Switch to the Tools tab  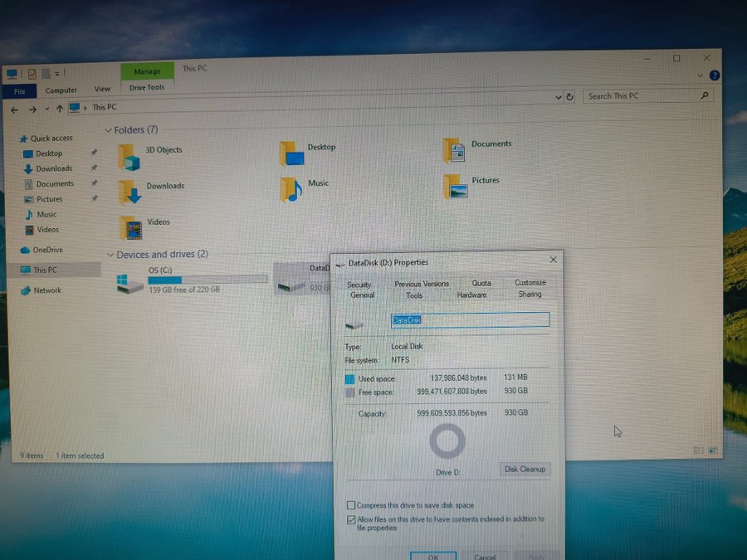414,295
